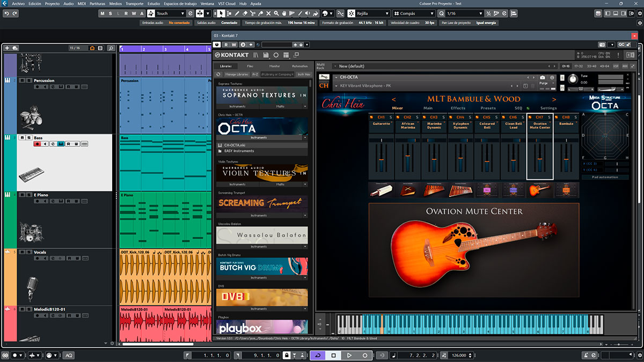Click the Add Track plus icon
The image size is (644, 362).
pyautogui.click(x=7, y=48)
